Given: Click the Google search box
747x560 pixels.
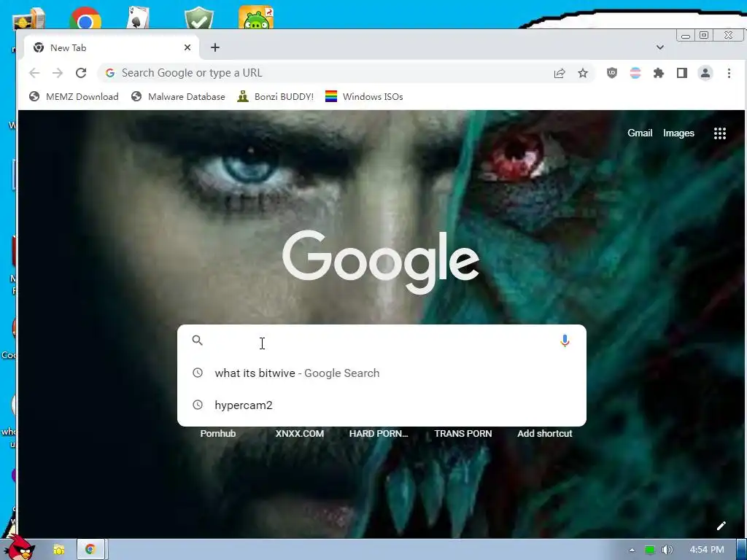Looking at the screenshot, I should pos(381,341).
